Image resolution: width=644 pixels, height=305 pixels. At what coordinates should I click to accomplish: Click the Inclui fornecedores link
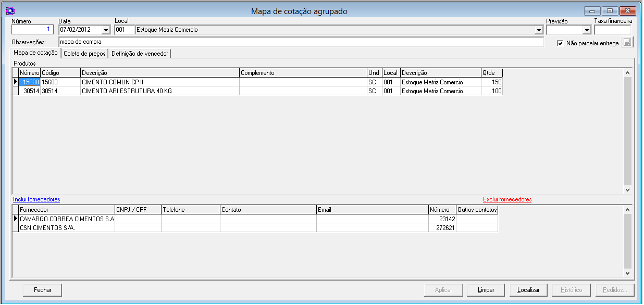pos(36,199)
